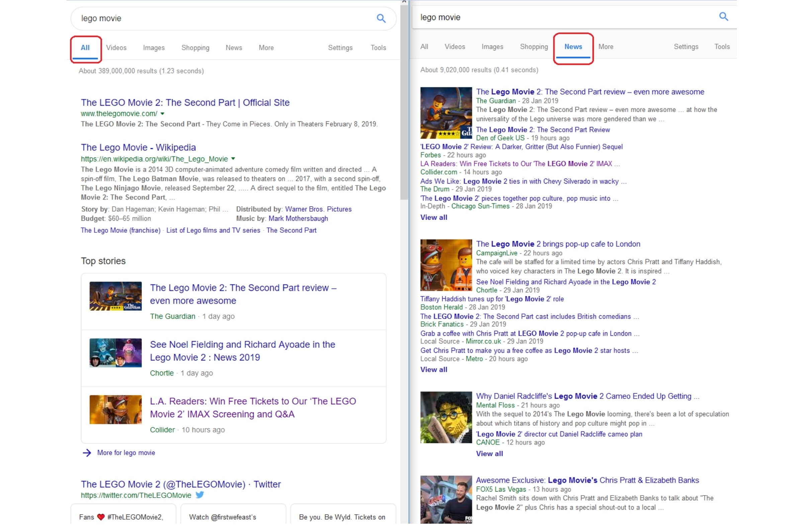Click the arrow icon beside More for lego movie
Viewport: 803px width, 532px height.
tap(87, 453)
